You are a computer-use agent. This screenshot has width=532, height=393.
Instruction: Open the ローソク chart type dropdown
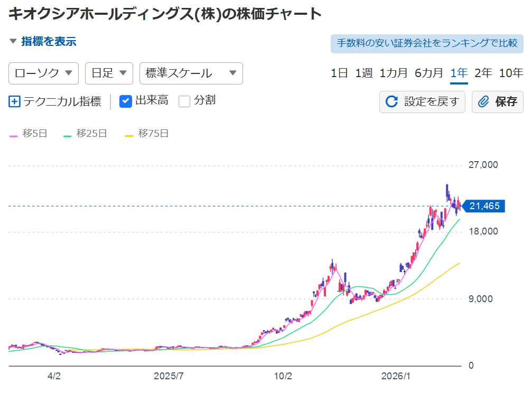click(x=43, y=73)
